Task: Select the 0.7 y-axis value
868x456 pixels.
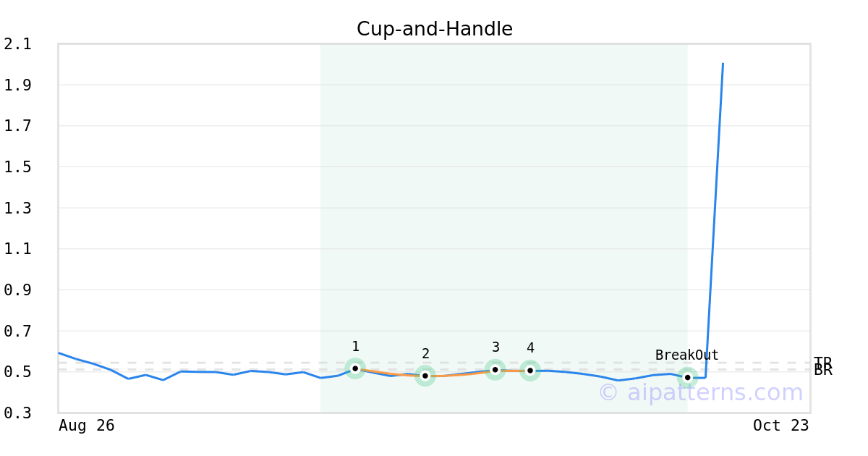Action: [17, 332]
